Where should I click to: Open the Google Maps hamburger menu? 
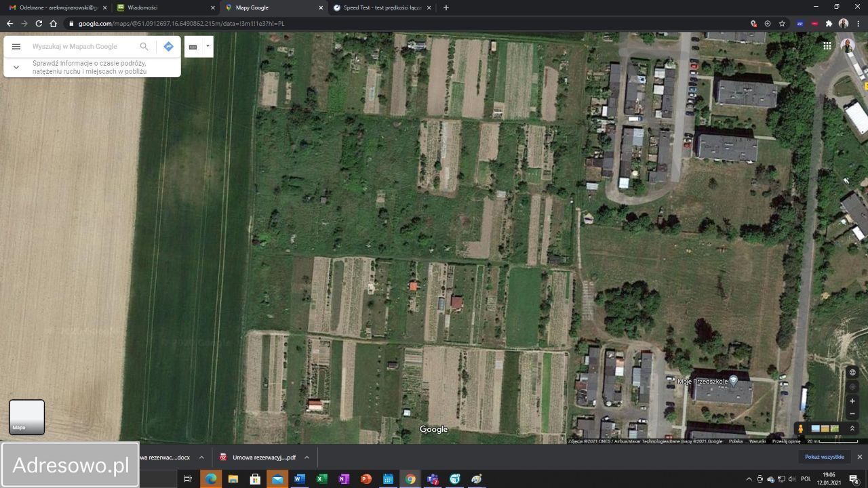16,47
